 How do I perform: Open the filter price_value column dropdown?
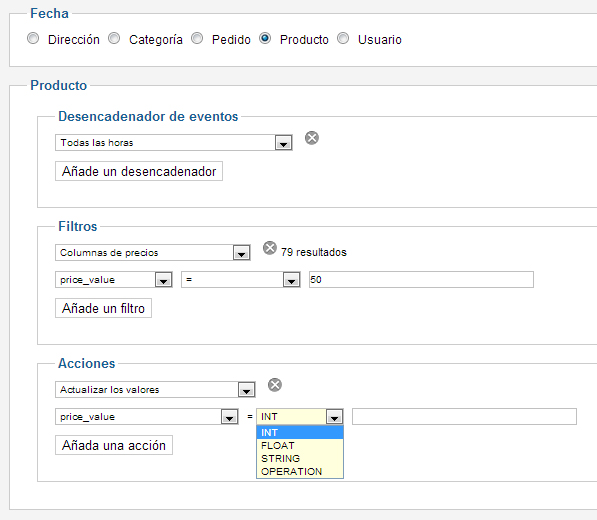click(x=114, y=279)
